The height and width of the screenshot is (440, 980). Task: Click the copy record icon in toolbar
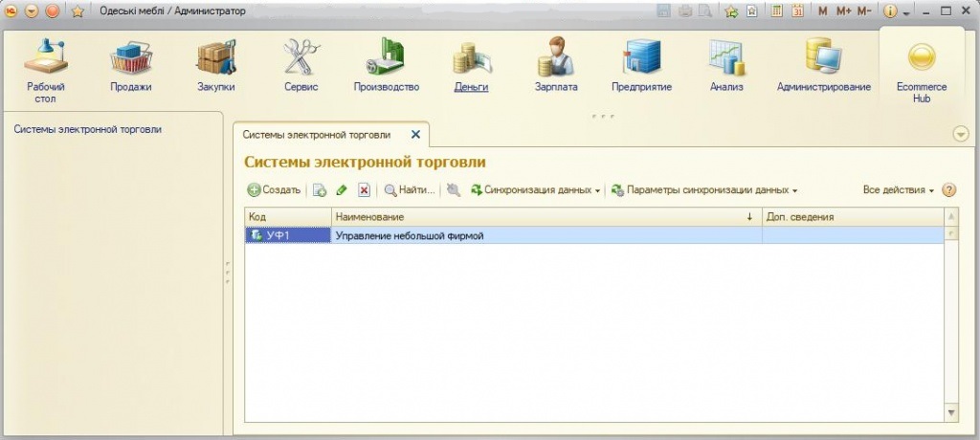click(x=320, y=190)
